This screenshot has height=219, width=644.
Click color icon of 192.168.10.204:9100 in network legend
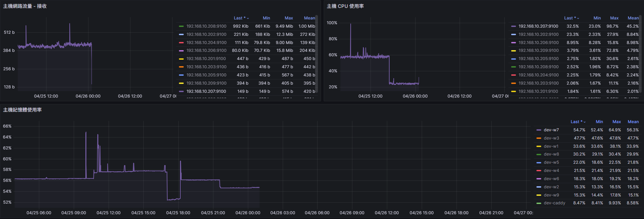coord(181,43)
